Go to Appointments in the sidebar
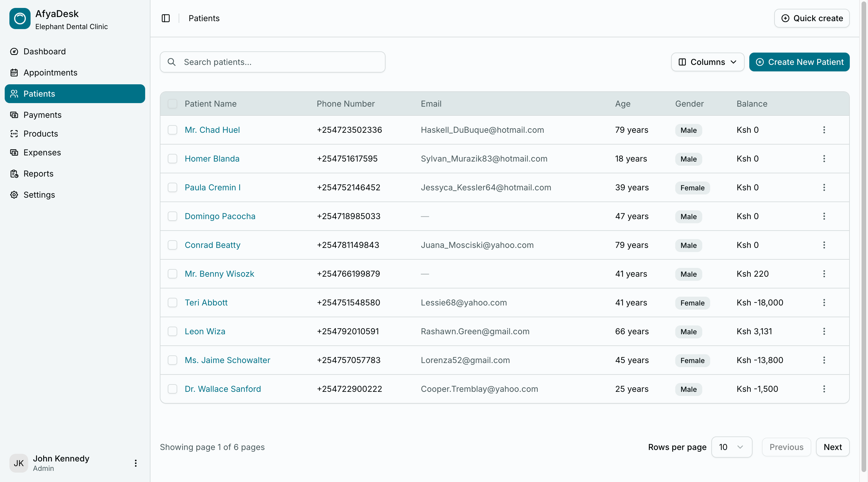The height and width of the screenshot is (482, 868). pos(50,73)
